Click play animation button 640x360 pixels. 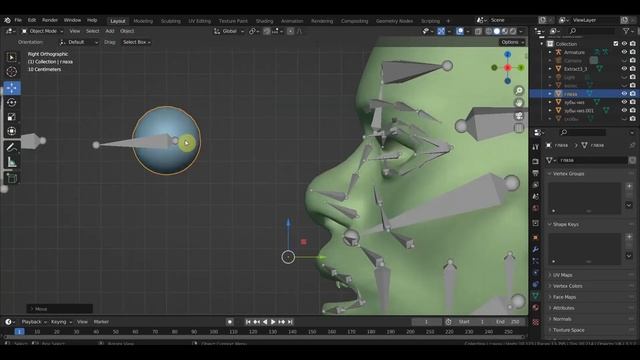click(273, 322)
